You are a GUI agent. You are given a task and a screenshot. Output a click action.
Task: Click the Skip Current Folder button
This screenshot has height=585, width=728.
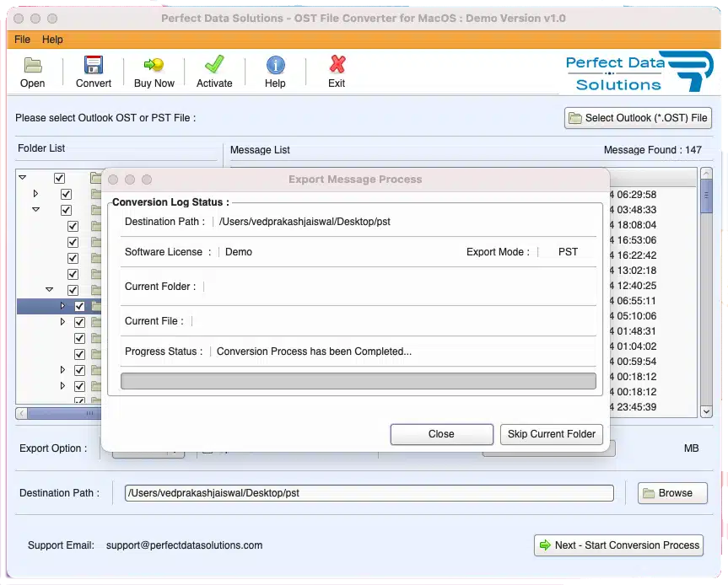click(551, 434)
